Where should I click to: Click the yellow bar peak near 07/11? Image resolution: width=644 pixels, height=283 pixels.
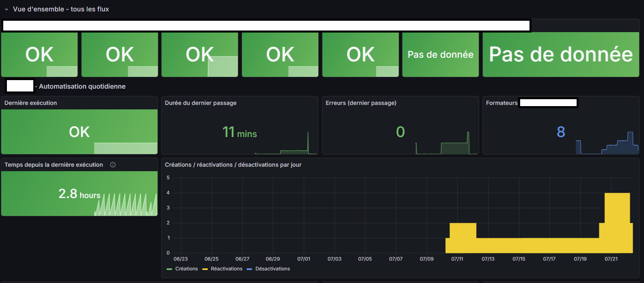coord(463,238)
